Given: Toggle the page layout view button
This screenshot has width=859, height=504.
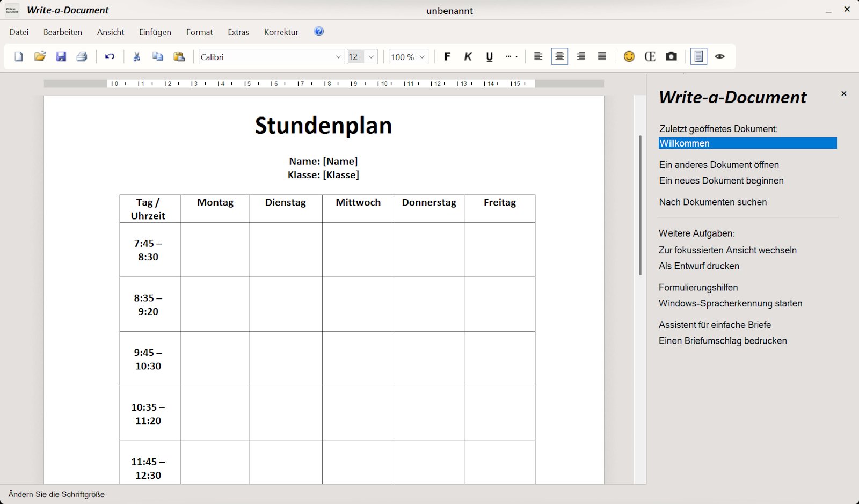Looking at the screenshot, I should (x=698, y=56).
